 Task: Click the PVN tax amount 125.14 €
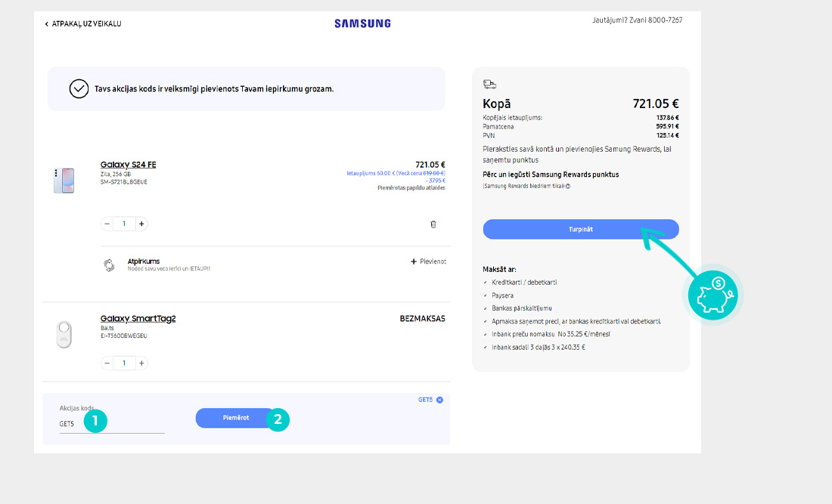pyautogui.click(x=668, y=136)
